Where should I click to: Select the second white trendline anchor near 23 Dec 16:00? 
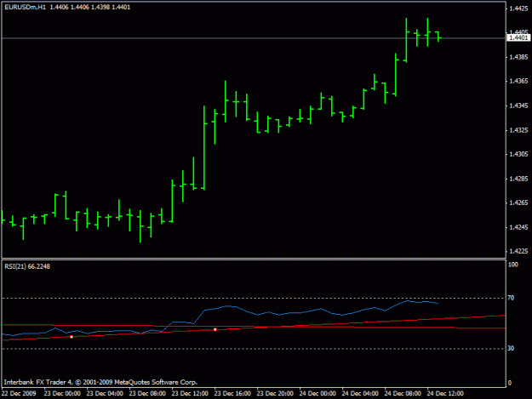click(215, 329)
